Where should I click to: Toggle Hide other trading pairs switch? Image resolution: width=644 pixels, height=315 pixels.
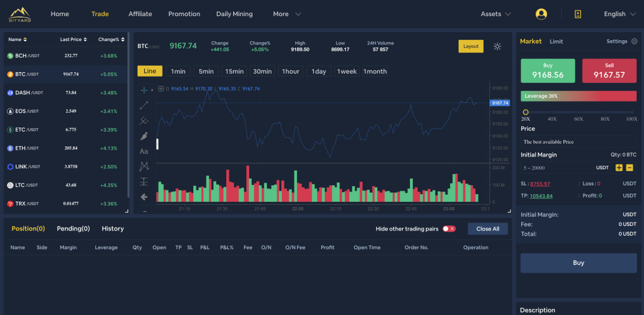[449, 229]
